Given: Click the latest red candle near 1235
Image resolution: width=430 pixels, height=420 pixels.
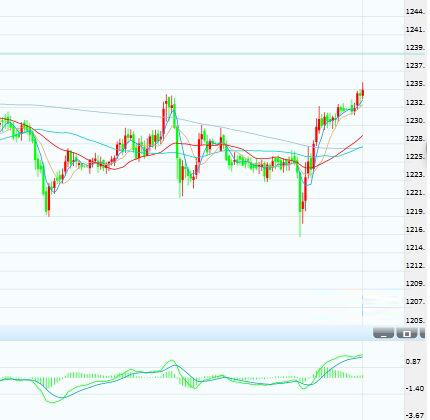Looking at the screenshot, I should [363, 90].
